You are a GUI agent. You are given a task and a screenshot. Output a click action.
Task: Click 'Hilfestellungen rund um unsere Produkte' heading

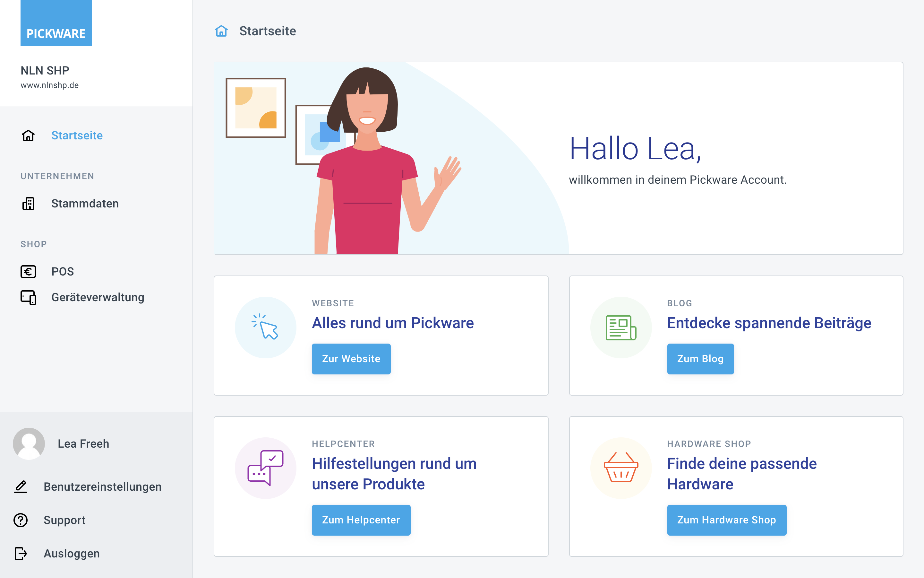coord(394,474)
